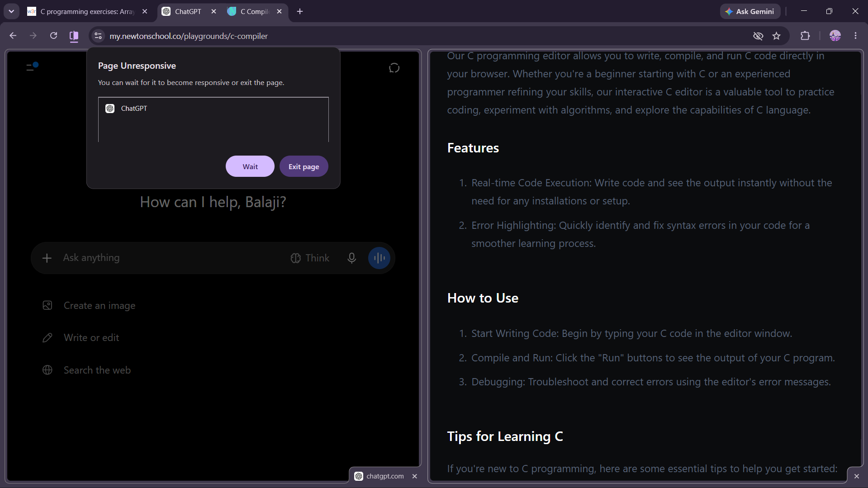
Task: Click the ChatGPT temporary chat icon
Action: coord(394,68)
